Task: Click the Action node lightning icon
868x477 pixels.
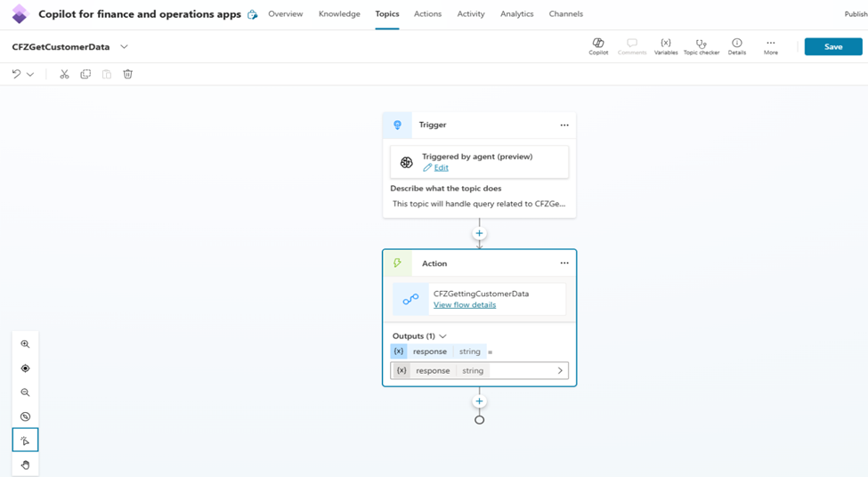Action: tap(397, 263)
